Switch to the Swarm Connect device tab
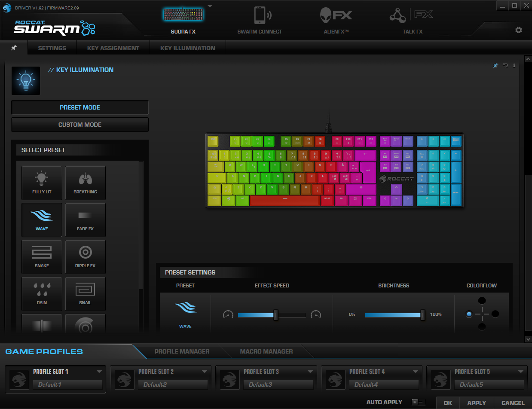532x409 pixels. [260, 21]
